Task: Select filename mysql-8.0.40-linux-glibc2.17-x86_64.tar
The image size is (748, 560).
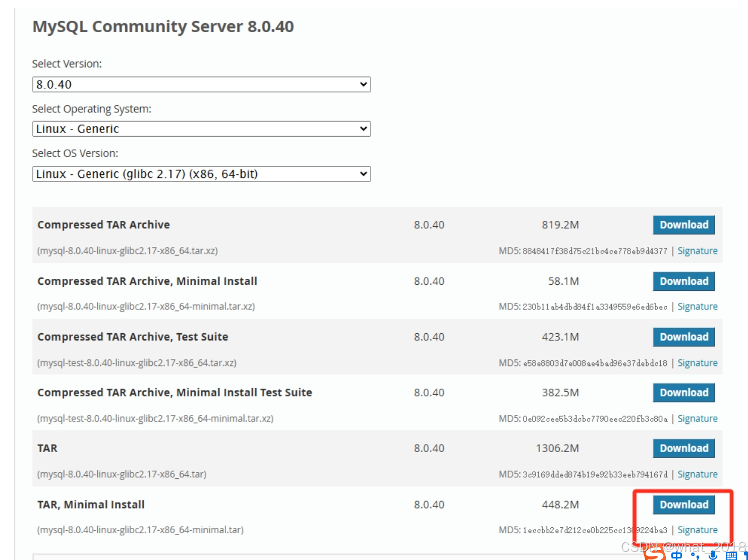Action: click(122, 474)
